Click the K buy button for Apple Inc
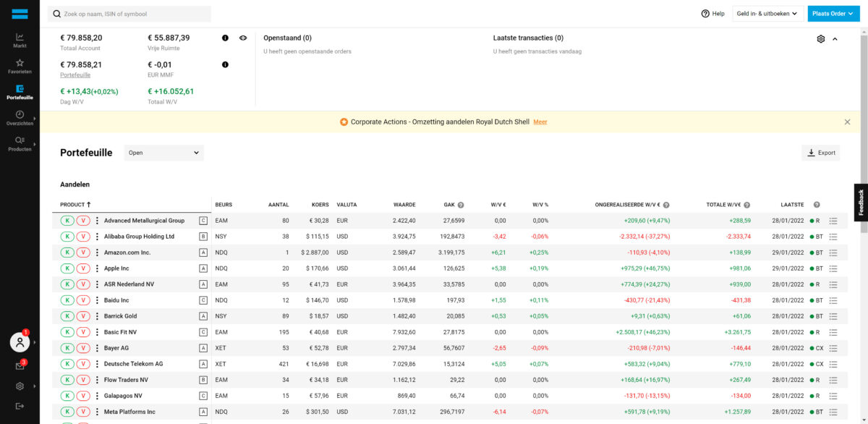Viewport: 868px width, 424px height. click(67, 268)
